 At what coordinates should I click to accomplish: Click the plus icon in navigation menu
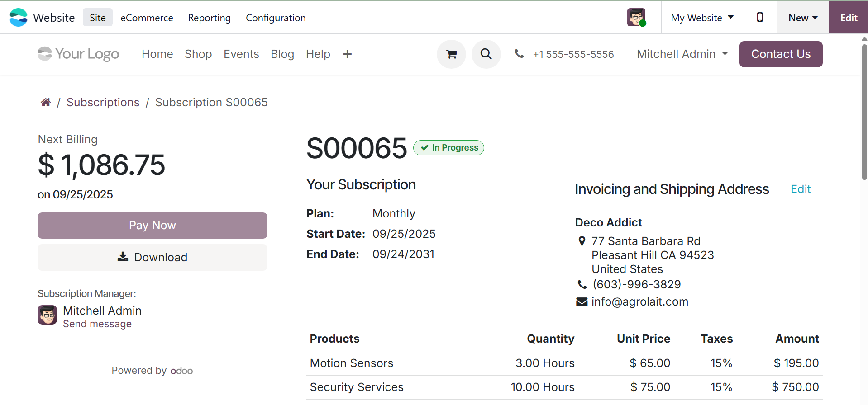coord(348,54)
